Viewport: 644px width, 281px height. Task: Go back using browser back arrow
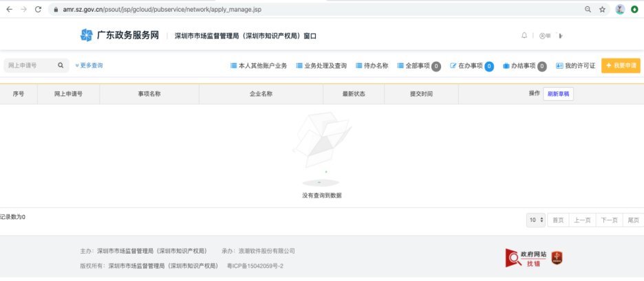(x=10, y=10)
